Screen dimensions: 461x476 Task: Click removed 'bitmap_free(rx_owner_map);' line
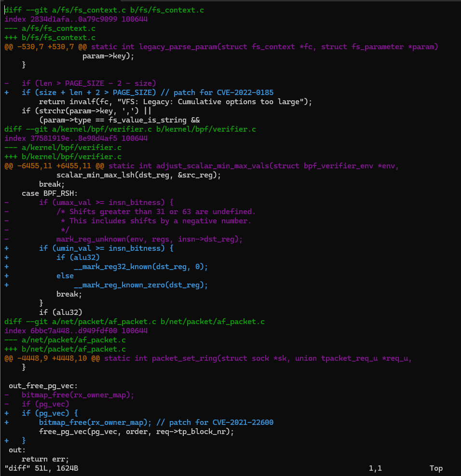pyautogui.click(x=69, y=394)
